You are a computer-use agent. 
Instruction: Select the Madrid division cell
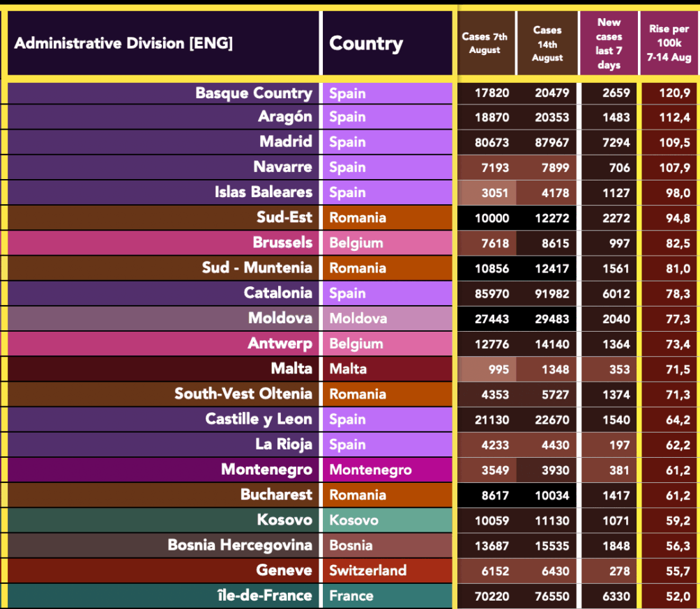(286, 142)
